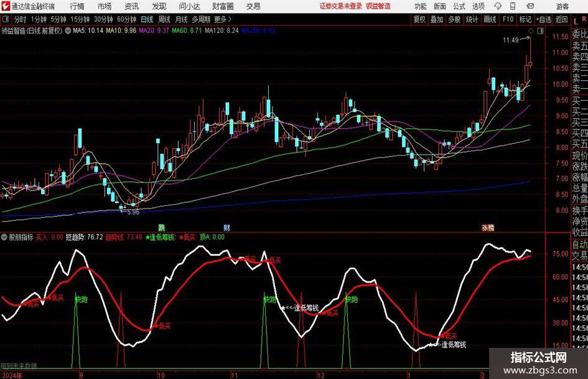Click the 2024年 date axis label
588x379 pixels.
click(12, 375)
